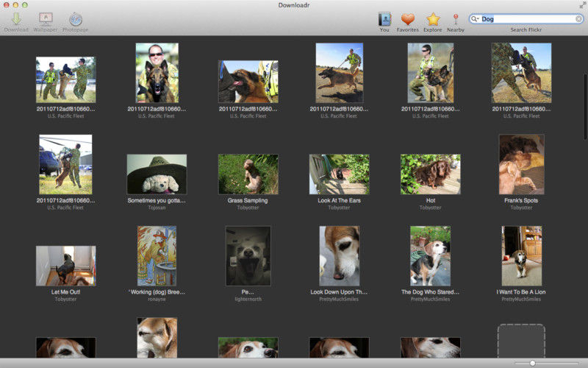Select the Hot dachshund thumbnail
588x368 pixels.
tap(431, 174)
